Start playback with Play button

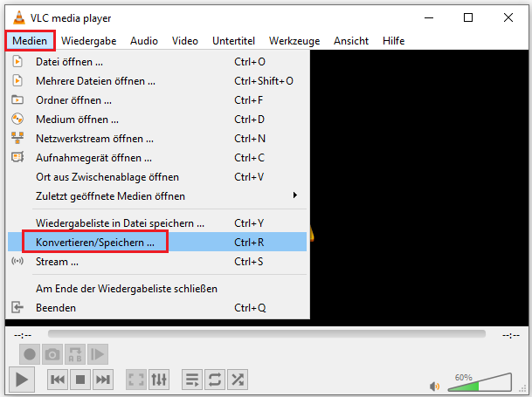(21, 380)
